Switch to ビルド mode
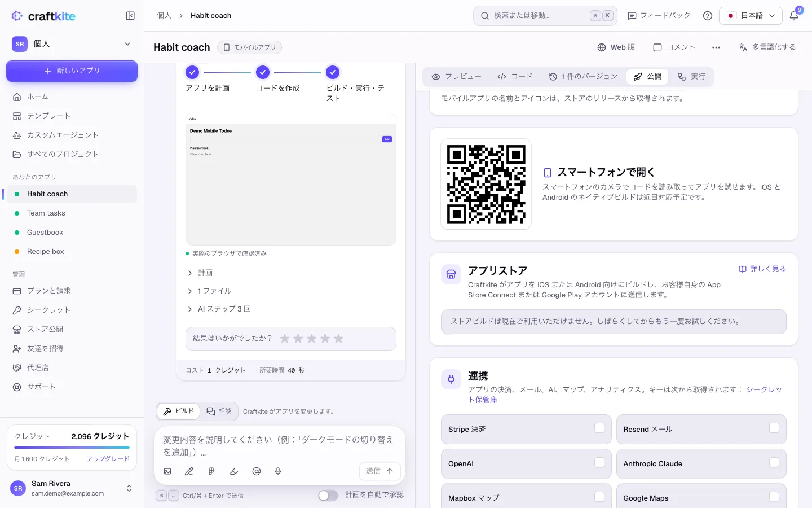The height and width of the screenshot is (508, 812). point(178,411)
